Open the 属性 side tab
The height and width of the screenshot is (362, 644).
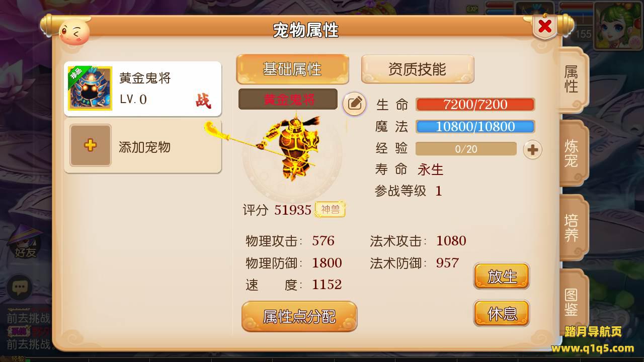(572, 79)
